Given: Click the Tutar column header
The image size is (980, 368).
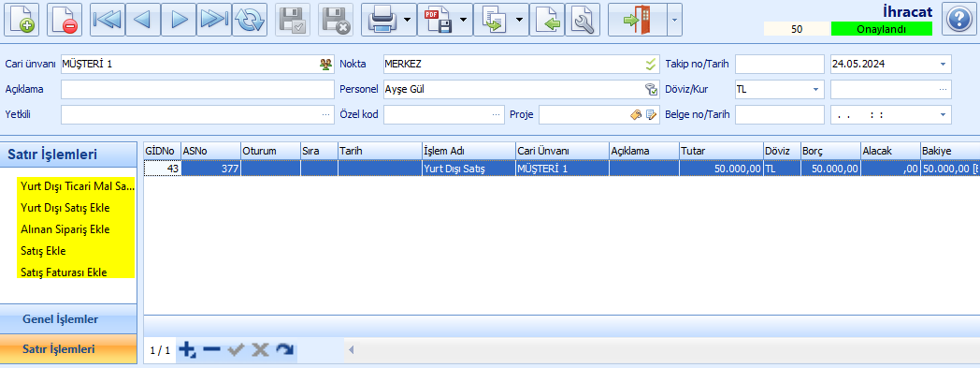Looking at the screenshot, I should (x=721, y=151).
